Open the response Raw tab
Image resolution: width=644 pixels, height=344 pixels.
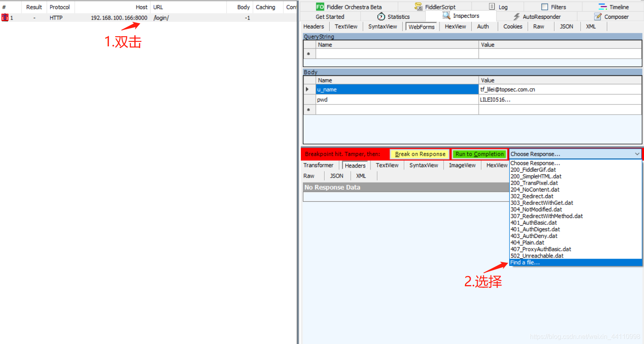click(309, 176)
